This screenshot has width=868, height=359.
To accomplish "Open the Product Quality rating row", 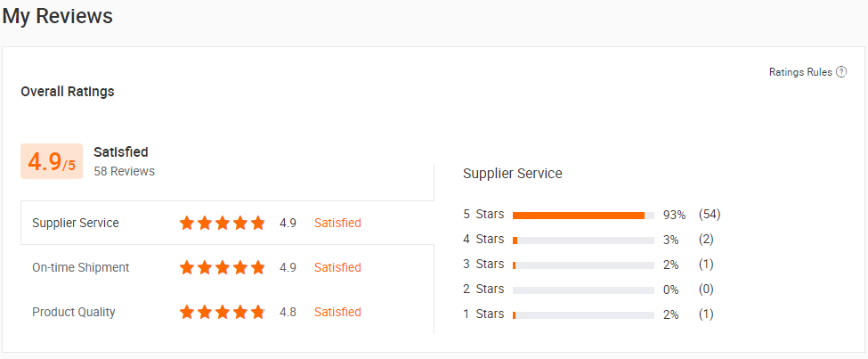I will pyautogui.click(x=74, y=312).
